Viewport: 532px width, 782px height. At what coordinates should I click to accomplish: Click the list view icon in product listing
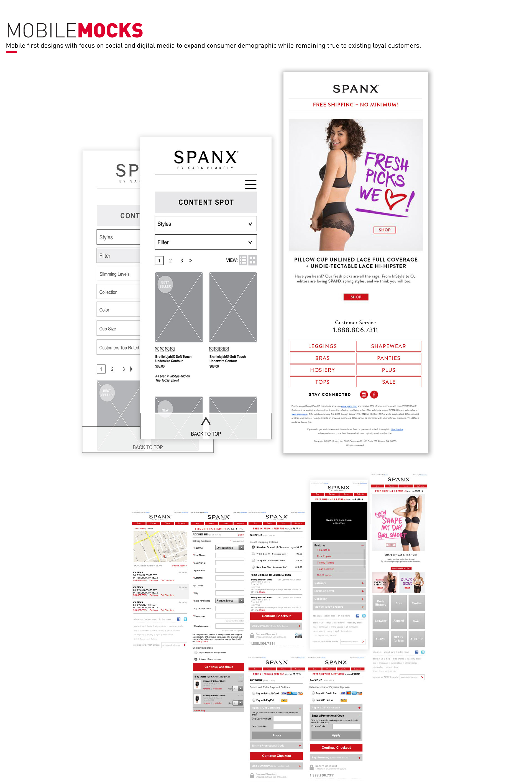pyautogui.click(x=242, y=259)
